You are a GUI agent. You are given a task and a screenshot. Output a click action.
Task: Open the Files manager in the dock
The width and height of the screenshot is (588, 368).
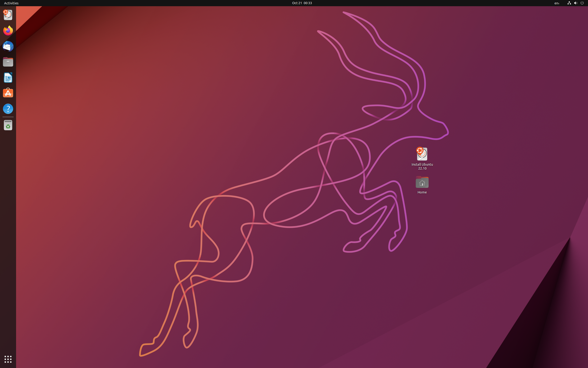pos(8,62)
